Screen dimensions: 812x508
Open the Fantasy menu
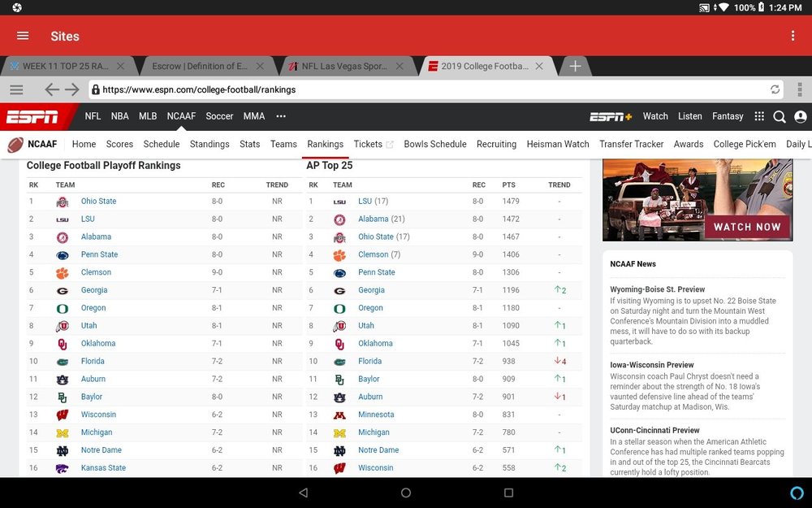[728, 116]
